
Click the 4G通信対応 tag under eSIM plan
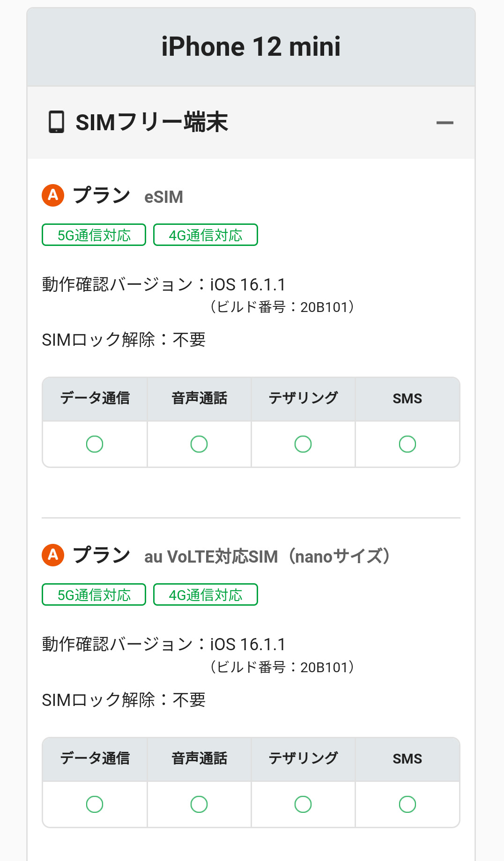coord(206,235)
